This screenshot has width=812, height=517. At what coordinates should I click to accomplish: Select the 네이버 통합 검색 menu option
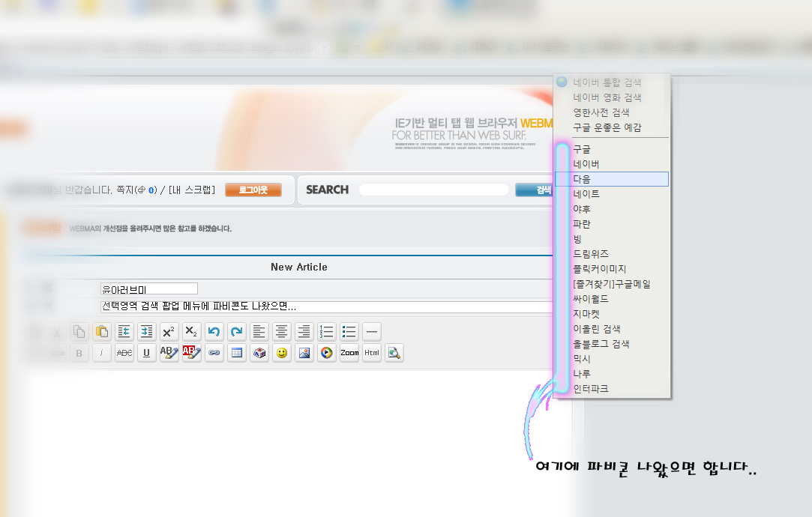pyautogui.click(x=607, y=82)
